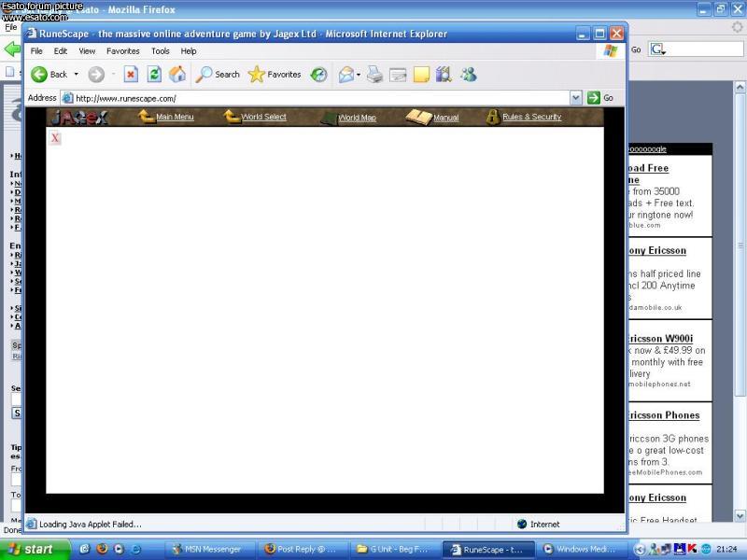Click the History icon in IE toolbar
Viewport: 747px width, 560px height.
click(x=318, y=75)
